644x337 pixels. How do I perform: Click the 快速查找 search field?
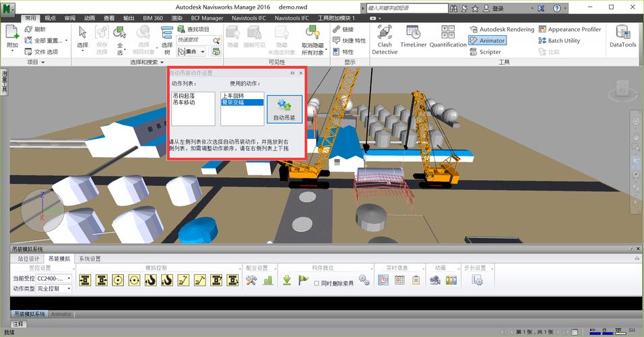click(194, 40)
